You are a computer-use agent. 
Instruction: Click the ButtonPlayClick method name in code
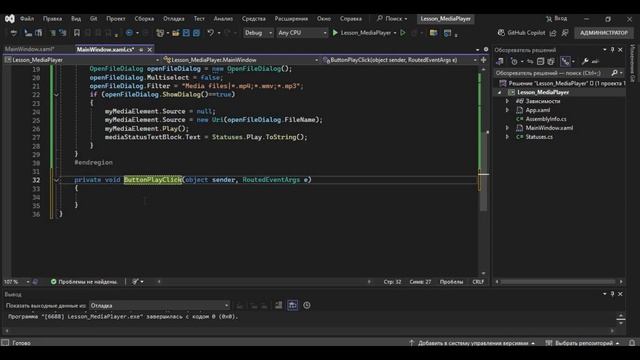[x=153, y=180]
